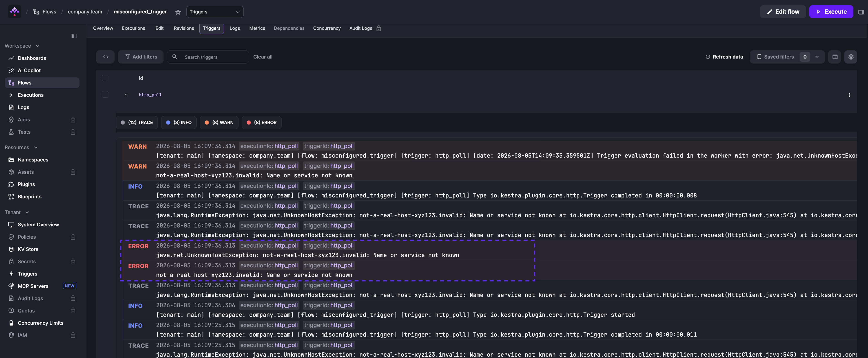This screenshot has height=358, width=868.
Task: Open Logs from the sidebar
Action: coord(42,107)
